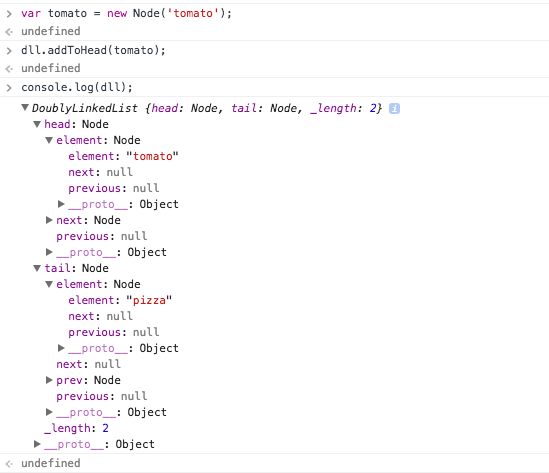Collapse element: Node under head
Viewport: 549px width, 473px height.
point(49,140)
